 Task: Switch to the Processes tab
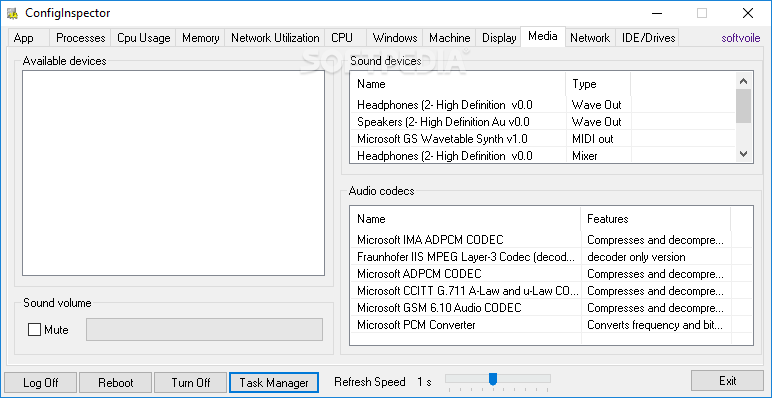coord(81,38)
